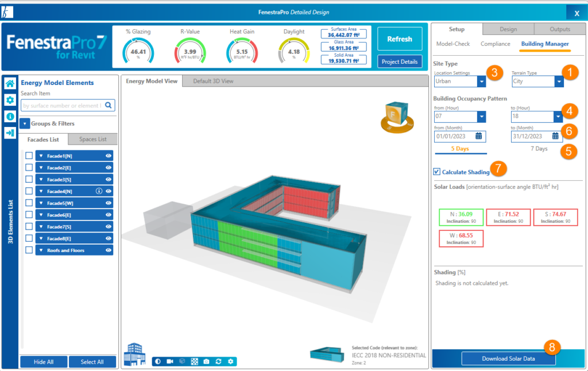Click the orange view cube navigator
The height and width of the screenshot is (371, 588).
(x=397, y=117)
